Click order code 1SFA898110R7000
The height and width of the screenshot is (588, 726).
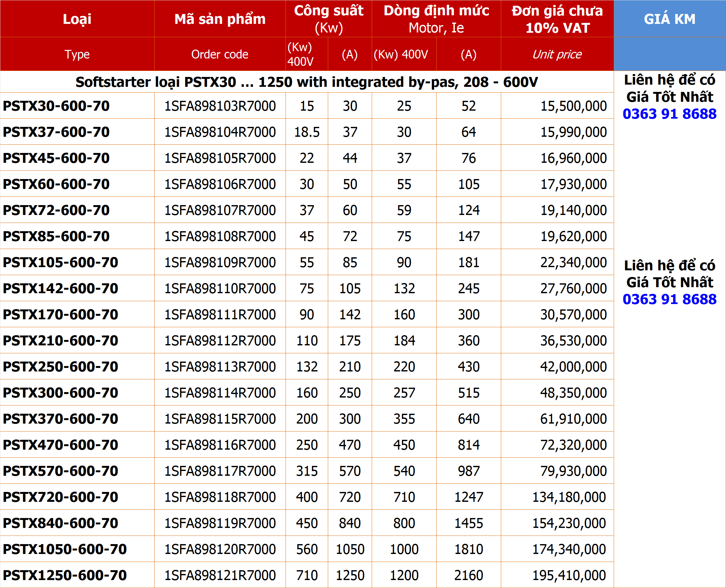(x=220, y=288)
